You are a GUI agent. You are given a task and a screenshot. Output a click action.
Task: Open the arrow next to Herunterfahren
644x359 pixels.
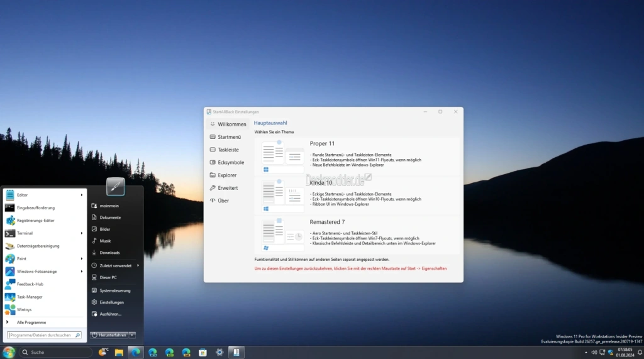[132, 335]
